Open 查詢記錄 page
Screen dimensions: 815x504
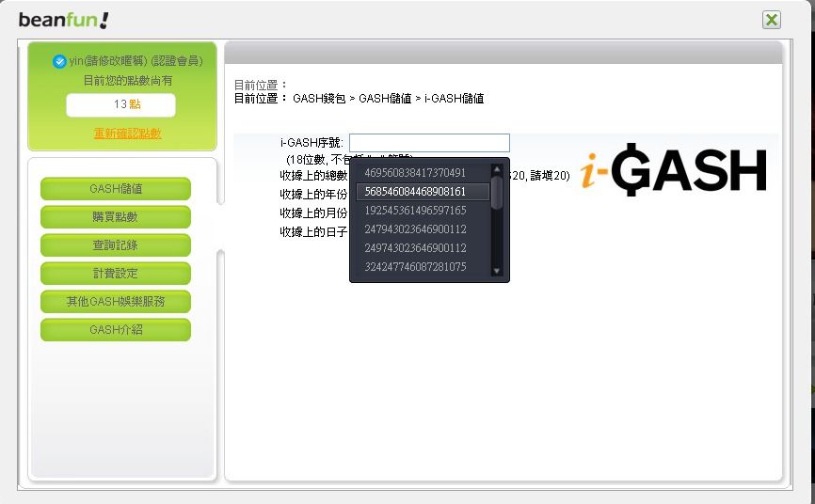[116, 245]
